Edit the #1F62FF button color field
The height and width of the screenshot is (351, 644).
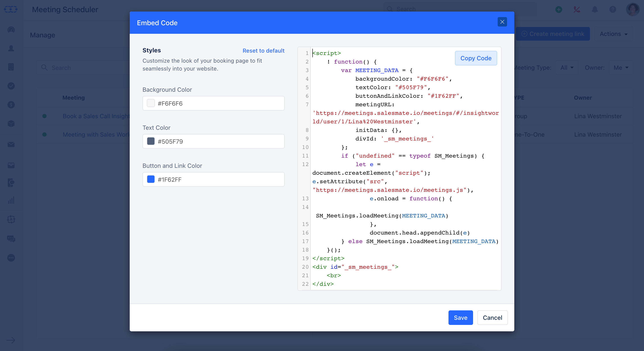pos(213,179)
